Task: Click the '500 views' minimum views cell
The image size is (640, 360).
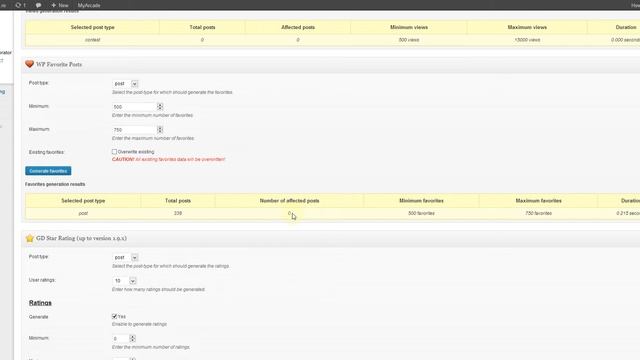Action: 409,40
